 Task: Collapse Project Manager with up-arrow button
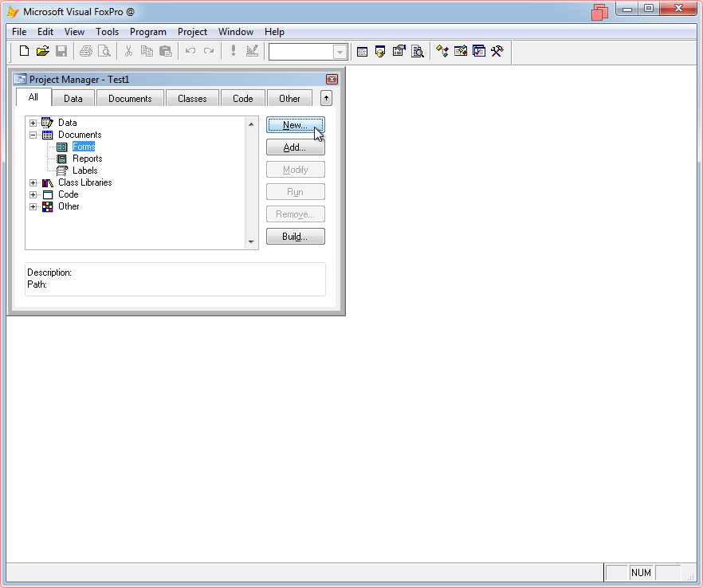tap(327, 98)
